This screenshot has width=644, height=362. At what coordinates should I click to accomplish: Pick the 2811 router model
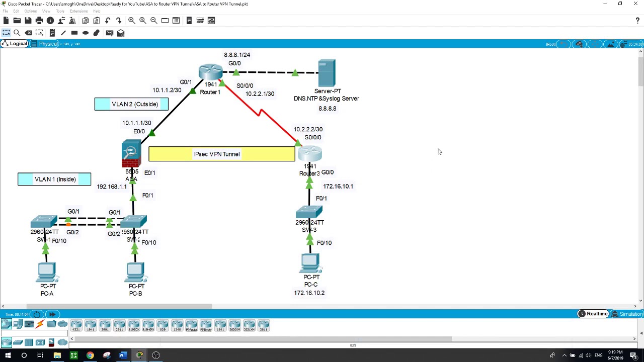click(x=264, y=326)
